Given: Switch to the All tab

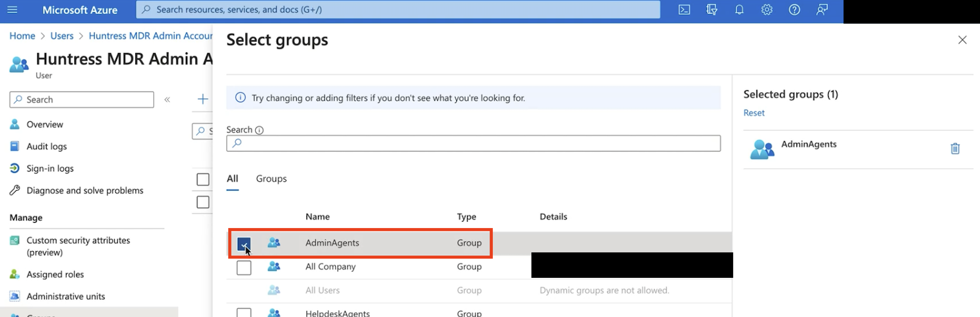Looking at the screenshot, I should click(232, 179).
